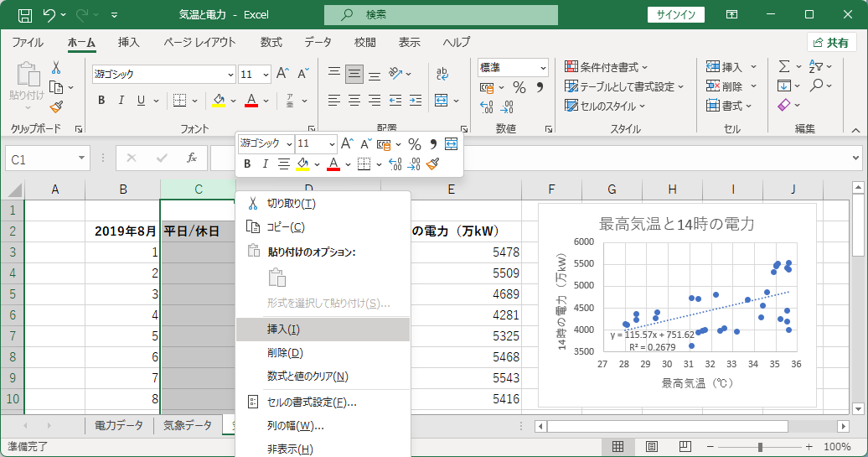Open font size dropdown in ribbon
Image resolution: width=868 pixels, height=457 pixels.
[x=266, y=75]
